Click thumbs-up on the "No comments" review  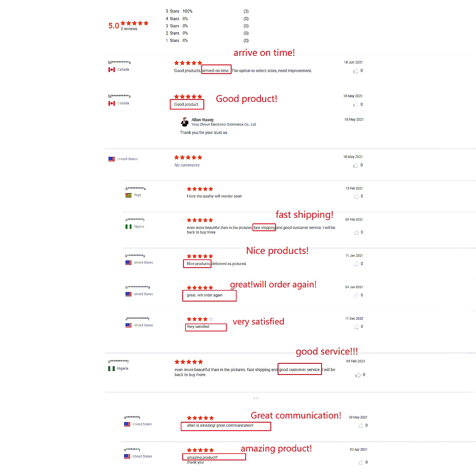point(356,165)
